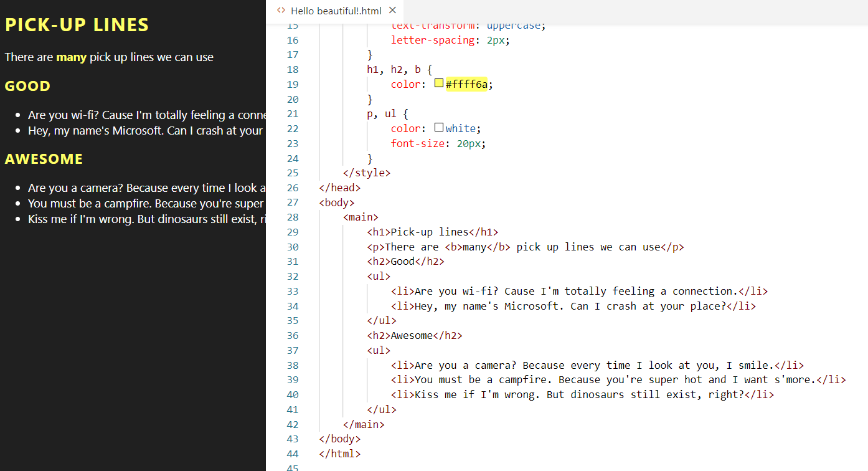Click the closing </style> tag
Screen dimensions: 868x471
[x=367, y=173]
